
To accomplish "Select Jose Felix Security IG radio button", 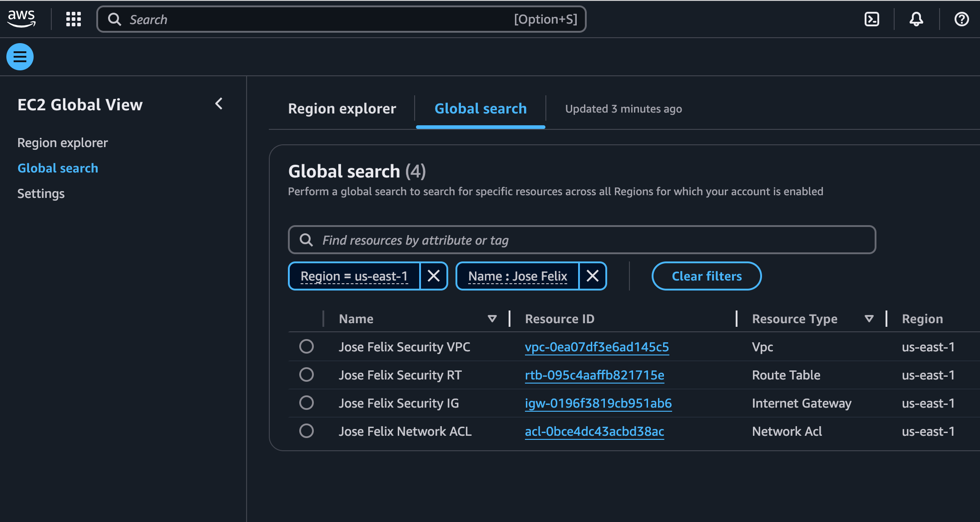I will pyautogui.click(x=307, y=403).
